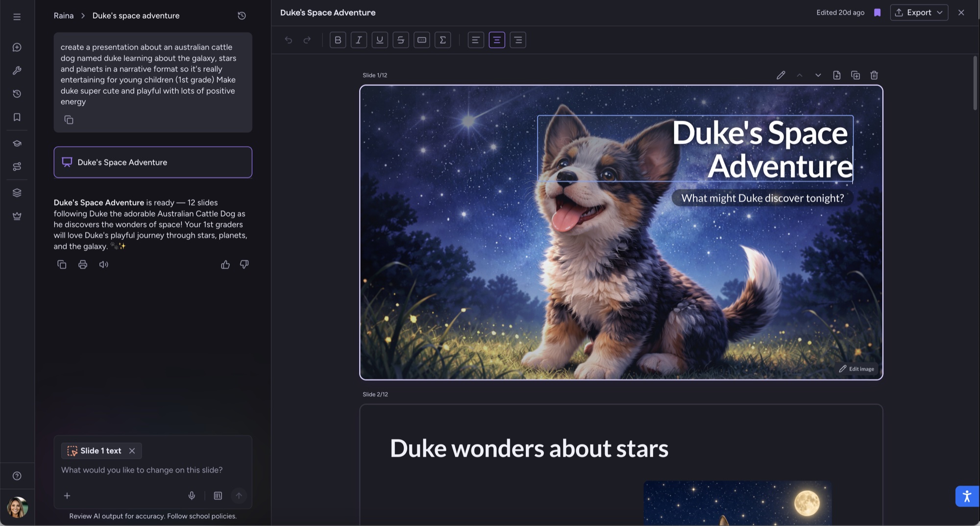Viewport: 980px width, 526px height.
Task: Open chat history clock icon in header
Action: 242,16
